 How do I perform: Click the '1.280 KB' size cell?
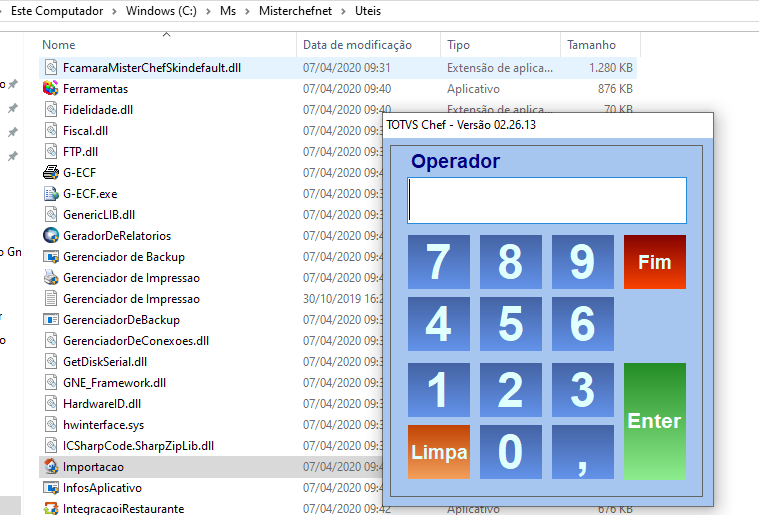point(610,68)
